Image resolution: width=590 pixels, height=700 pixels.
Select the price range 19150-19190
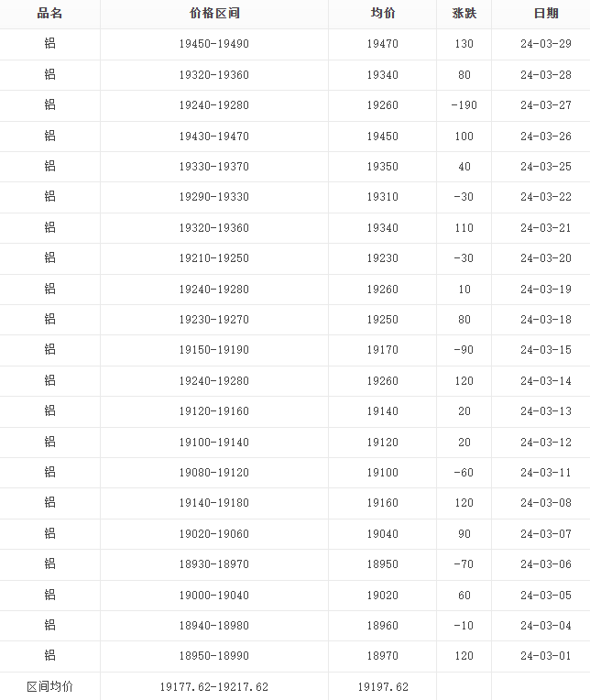[x=214, y=350]
